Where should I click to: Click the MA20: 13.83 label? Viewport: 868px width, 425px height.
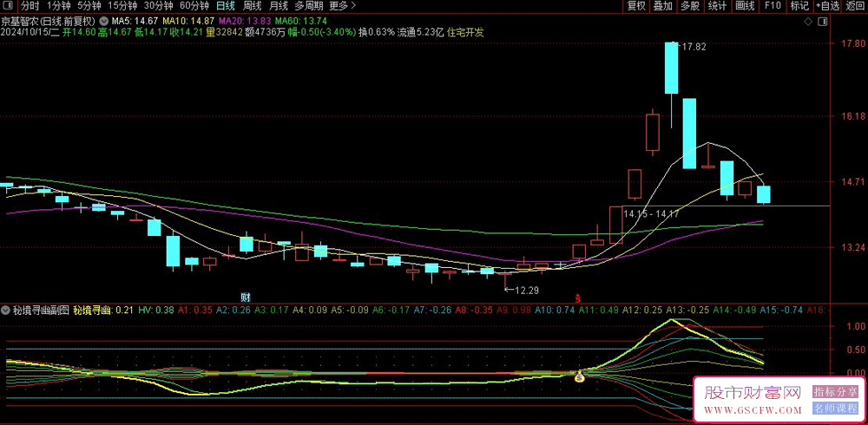pos(245,22)
